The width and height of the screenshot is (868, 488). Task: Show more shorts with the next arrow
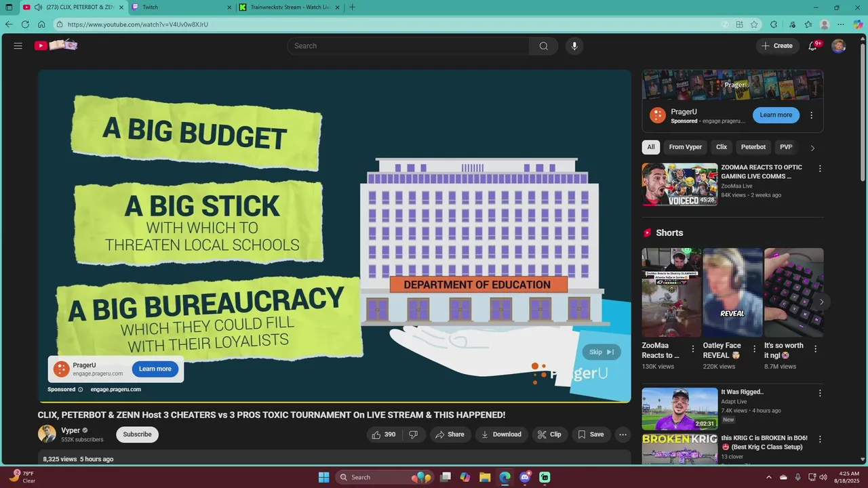[x=821, y=302]
